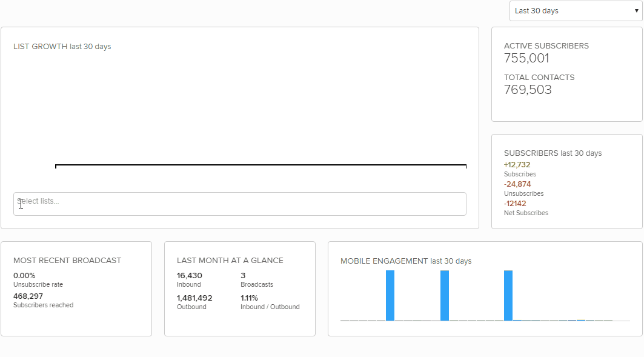Click inside the Select lists input field
Image resolution: width=644 pixels, height=357 pixels.
point(239,204)
